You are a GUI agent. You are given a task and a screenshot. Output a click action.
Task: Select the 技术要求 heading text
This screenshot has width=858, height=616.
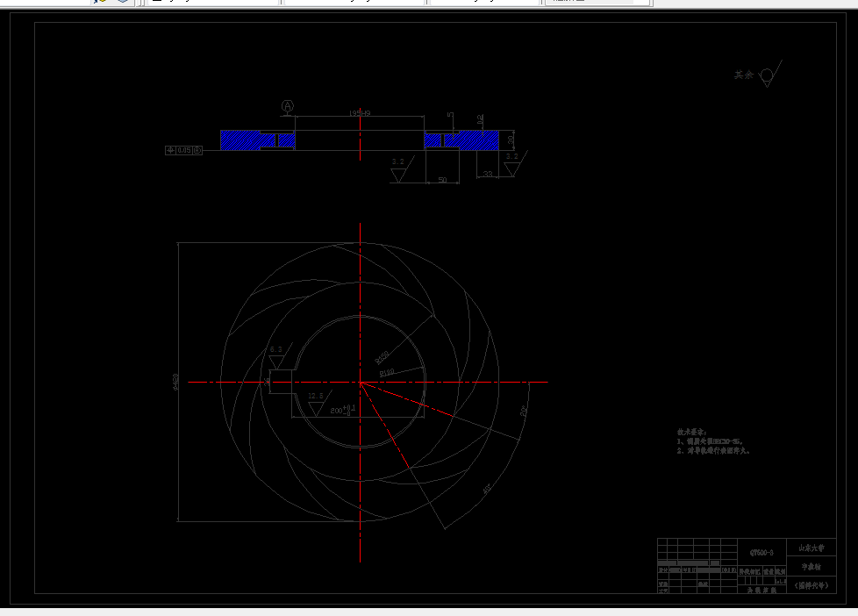[692, 432]
